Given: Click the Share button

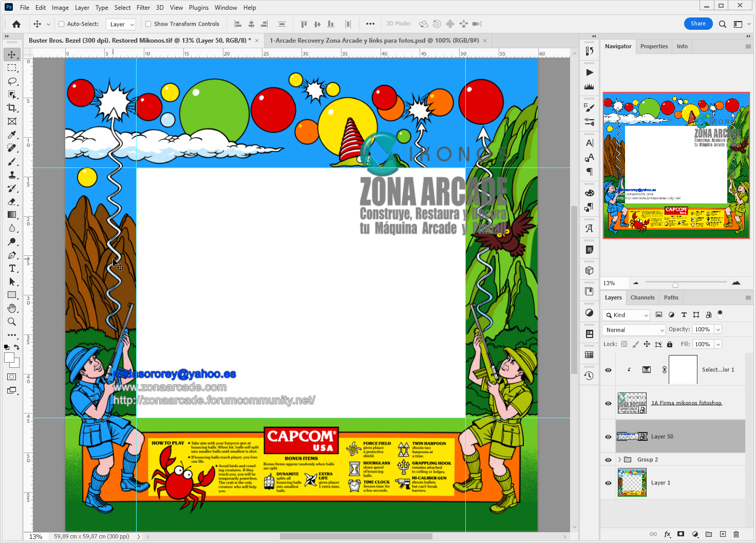Looking at the screenshot, I should click(x=698, y=24).
